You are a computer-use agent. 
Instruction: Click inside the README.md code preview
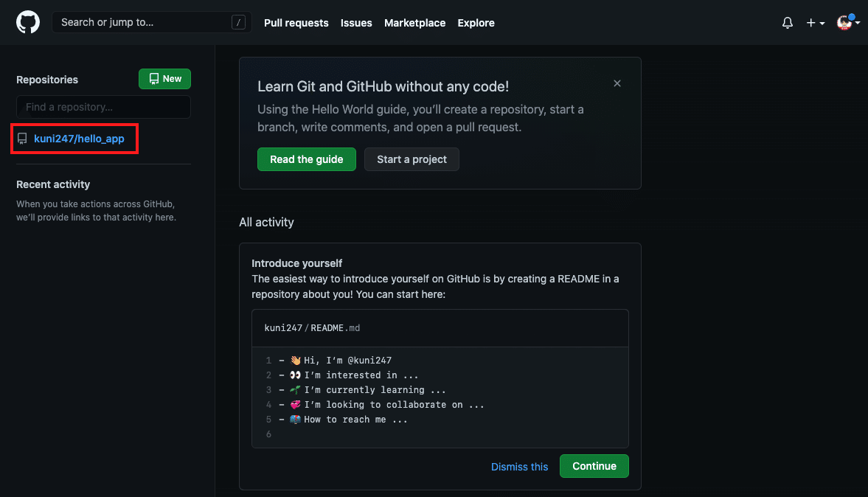(x=440, y=397)
